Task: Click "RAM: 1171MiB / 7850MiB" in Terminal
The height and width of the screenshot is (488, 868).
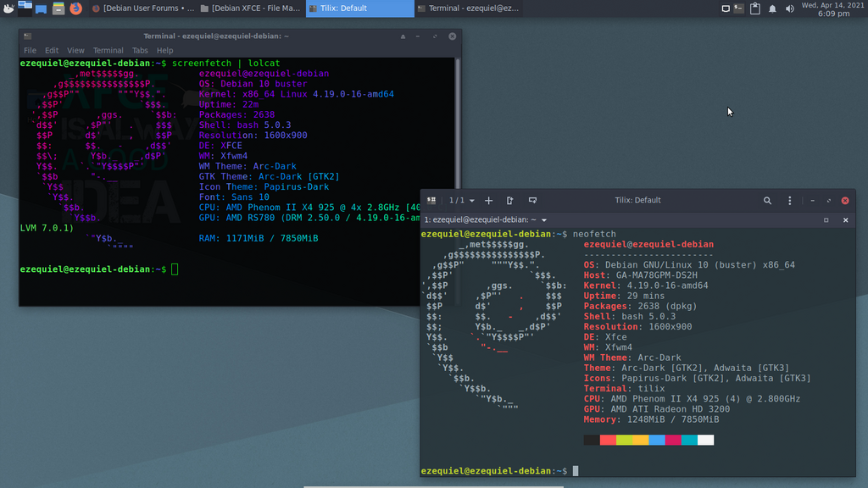Action: point(259,238)
